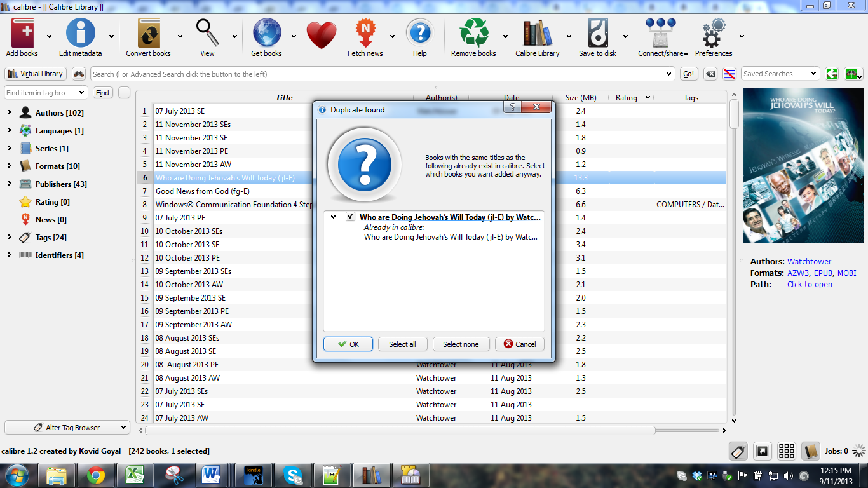The image size is (868, 488).
Task: Open search history dropdown arrow
Action: pos(668,74)
